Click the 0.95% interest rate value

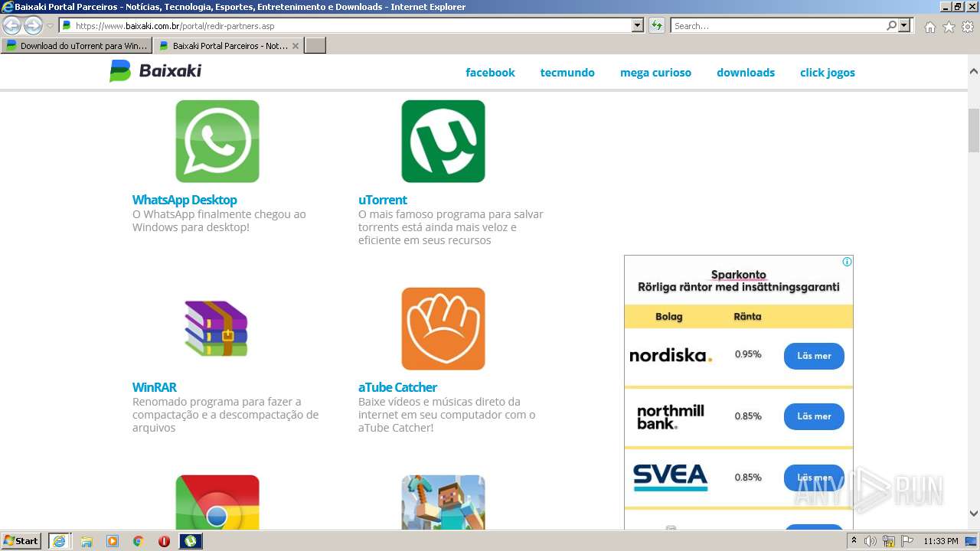tap(748, 354)
